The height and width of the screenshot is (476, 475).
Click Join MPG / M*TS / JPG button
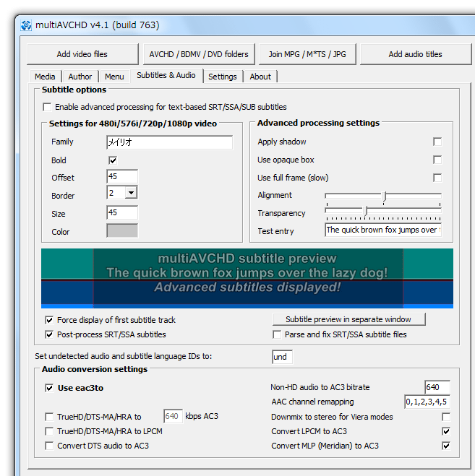point(307,54)
